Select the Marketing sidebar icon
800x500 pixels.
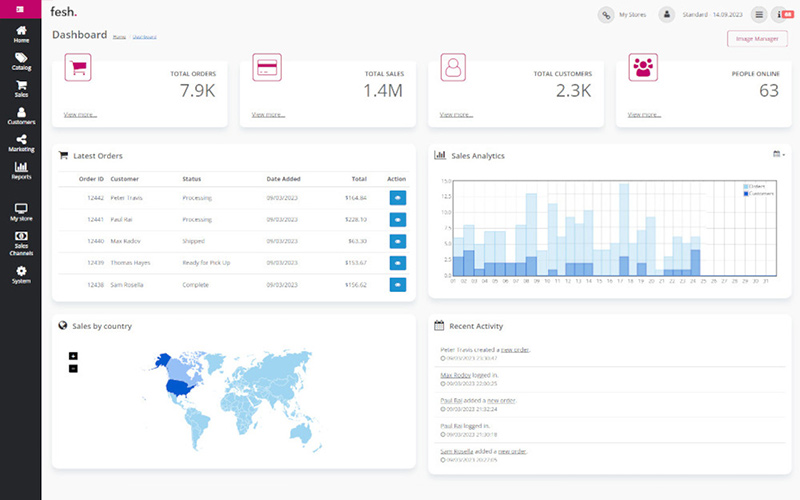tap(20, 143)
